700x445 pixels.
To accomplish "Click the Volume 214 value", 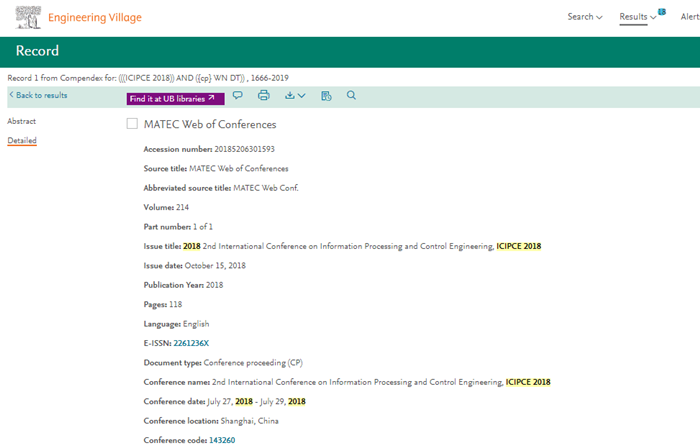I will click(x=182, y=207).
